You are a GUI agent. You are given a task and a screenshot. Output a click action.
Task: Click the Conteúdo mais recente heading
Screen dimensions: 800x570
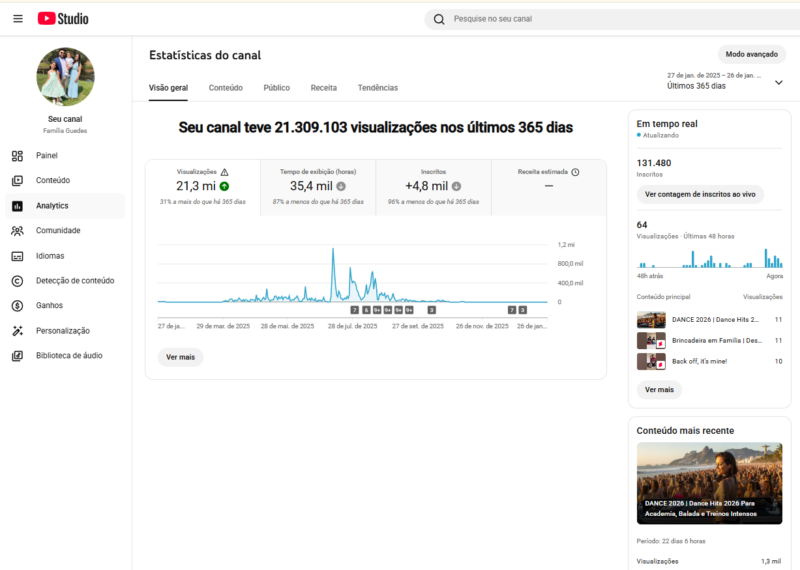point(685,431)
